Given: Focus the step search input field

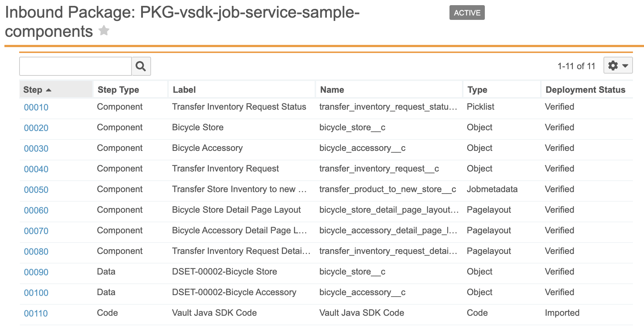Looking at the screenshot, I should (x=76, y=66).
